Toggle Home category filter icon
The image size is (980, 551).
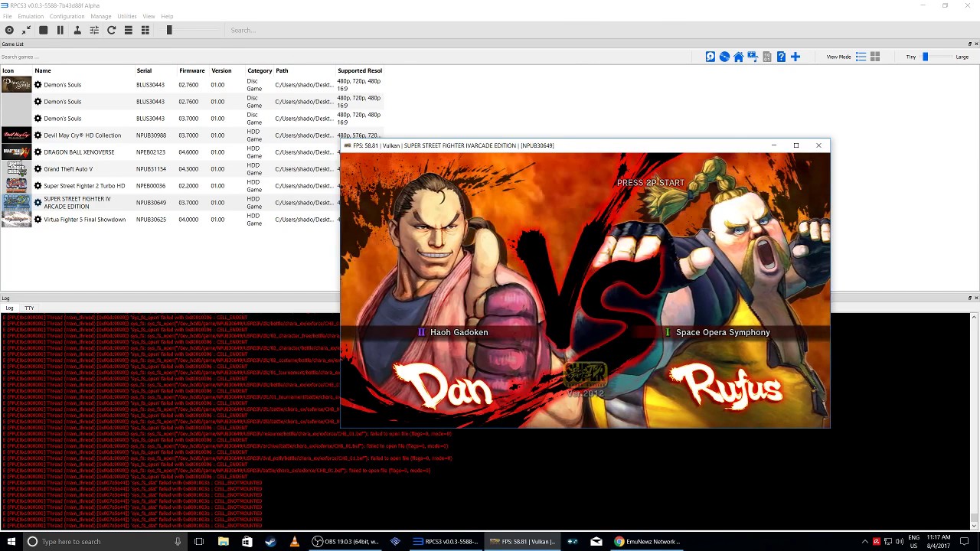pyautogui.click(x=738, y=57)
